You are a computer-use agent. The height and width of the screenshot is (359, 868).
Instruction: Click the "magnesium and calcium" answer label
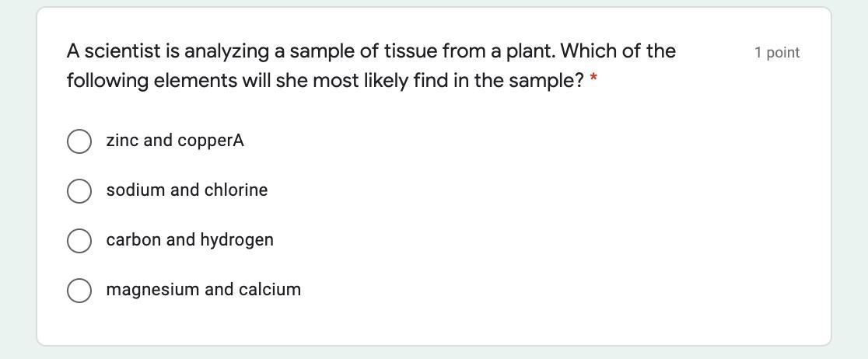coord(203,290)
